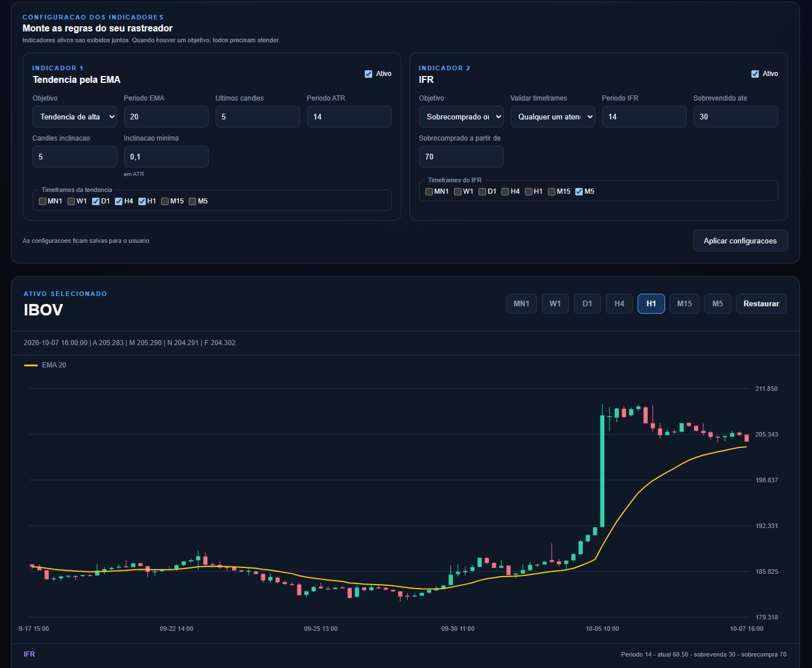812x668 pixels.
Task: Click the 205.343 price axis label
Action: coord(766,434)
